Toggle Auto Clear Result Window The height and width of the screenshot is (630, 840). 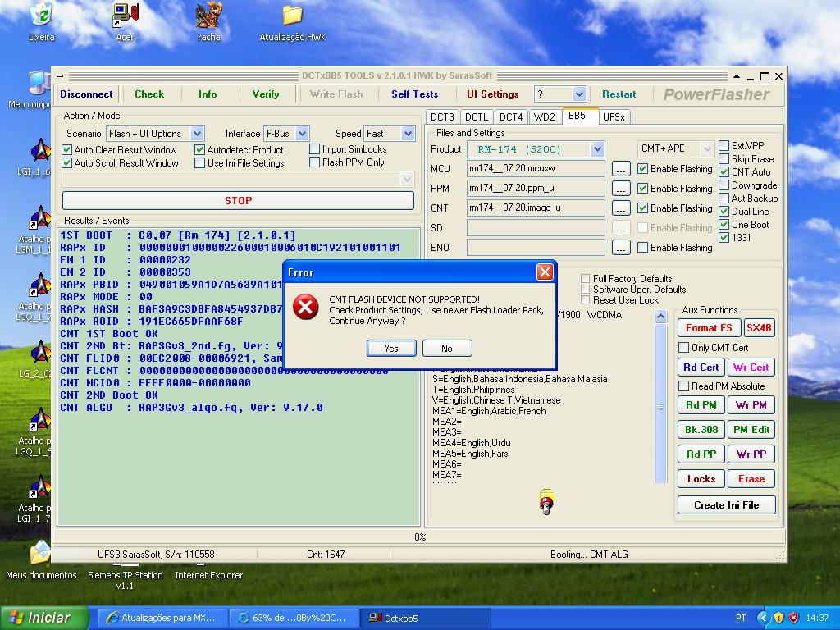[67, 149]
